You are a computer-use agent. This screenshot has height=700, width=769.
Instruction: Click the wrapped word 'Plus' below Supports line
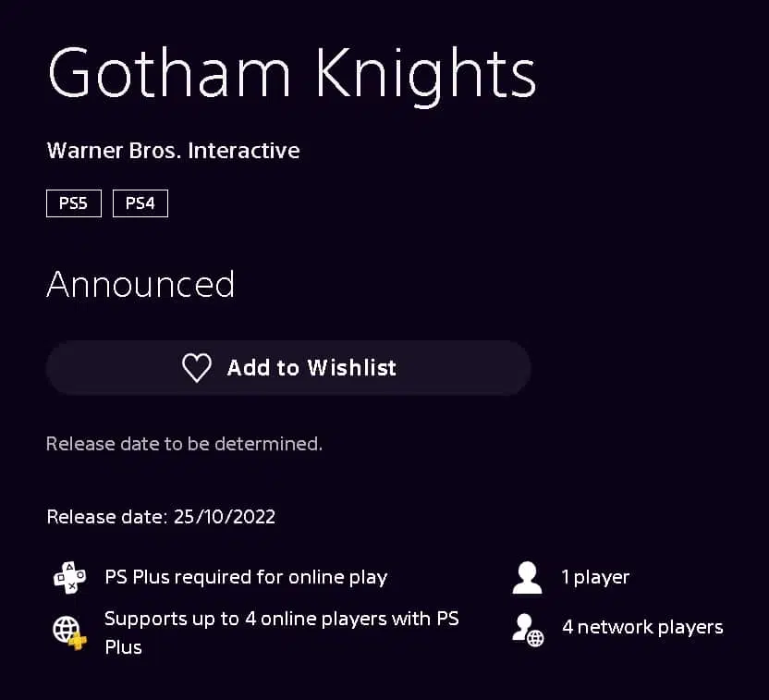(123, 647)
